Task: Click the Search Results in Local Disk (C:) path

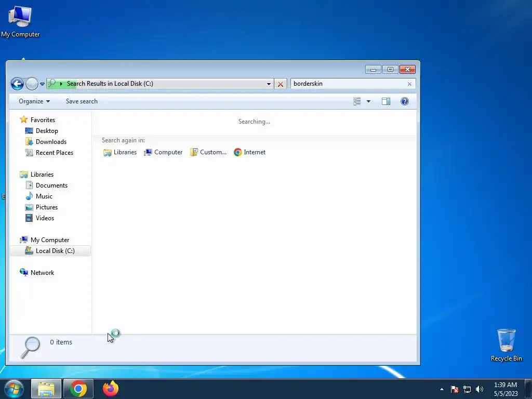Action: click(110, 84)
